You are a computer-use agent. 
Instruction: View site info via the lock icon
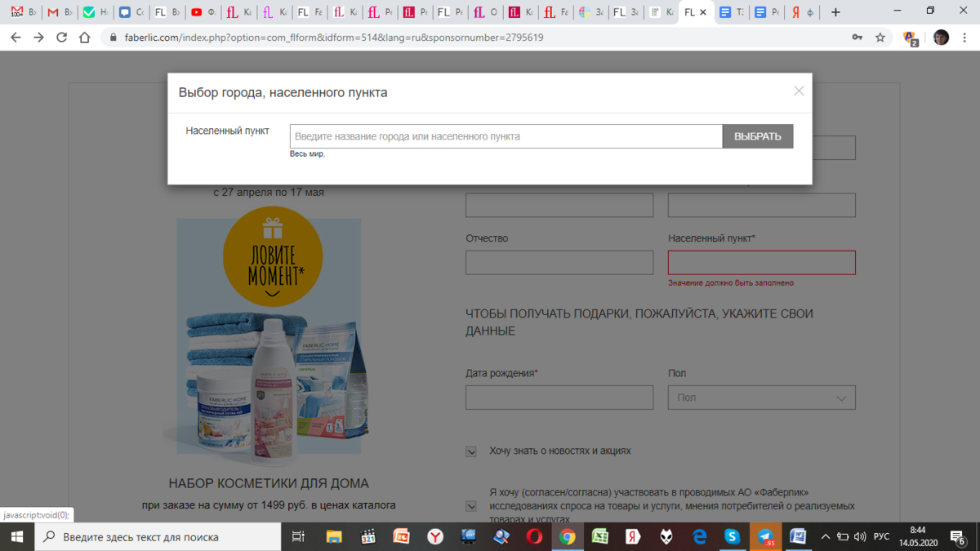click(x=114, y=38)
